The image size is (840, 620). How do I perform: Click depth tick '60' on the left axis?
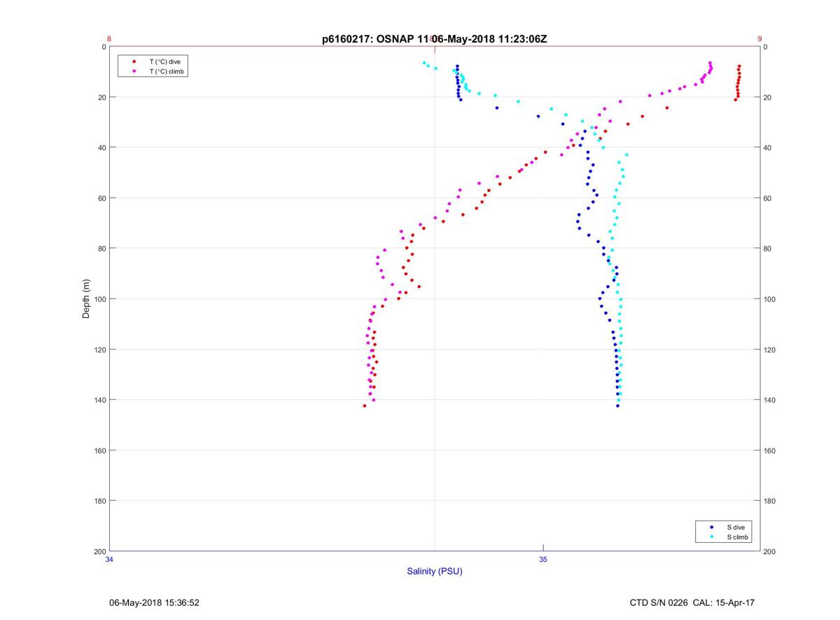click(101, 198)
